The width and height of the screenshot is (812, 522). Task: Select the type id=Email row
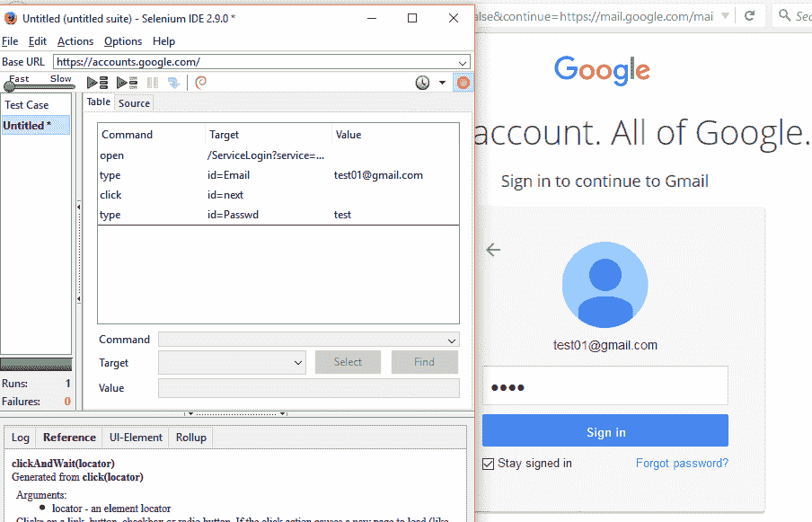278,175
